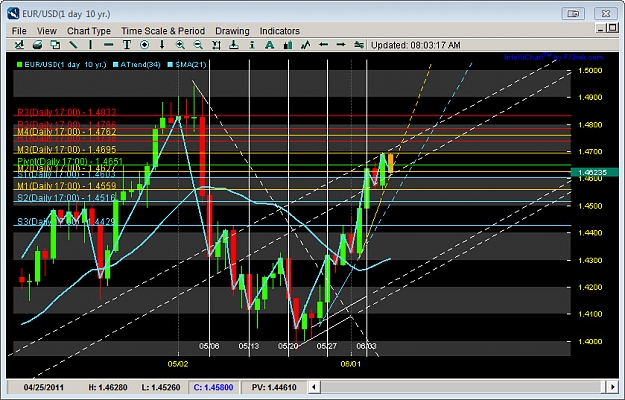Zoom out with the minus magnifier
Image resolution: width=625 pixels, height=400 pixels.
198,45
